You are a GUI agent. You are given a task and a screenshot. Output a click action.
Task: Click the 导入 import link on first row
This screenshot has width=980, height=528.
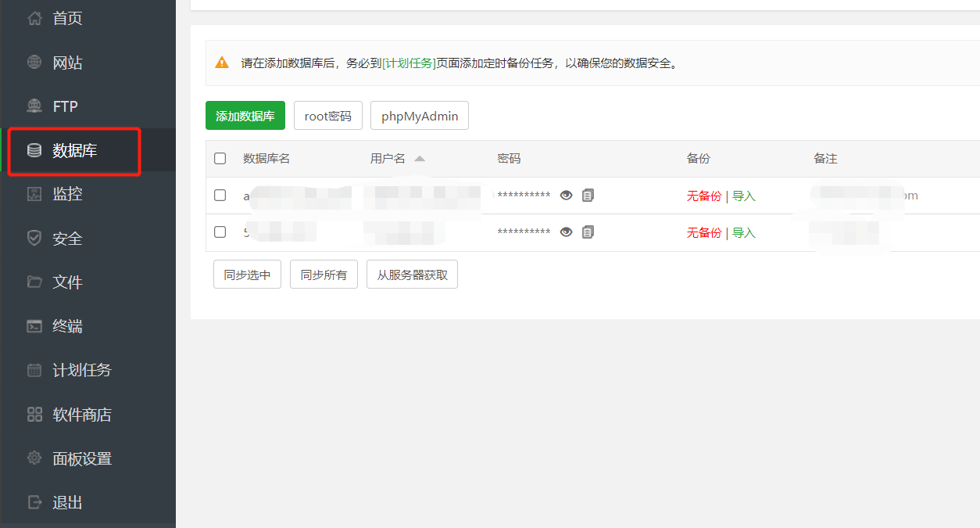(x=743, y=196)
